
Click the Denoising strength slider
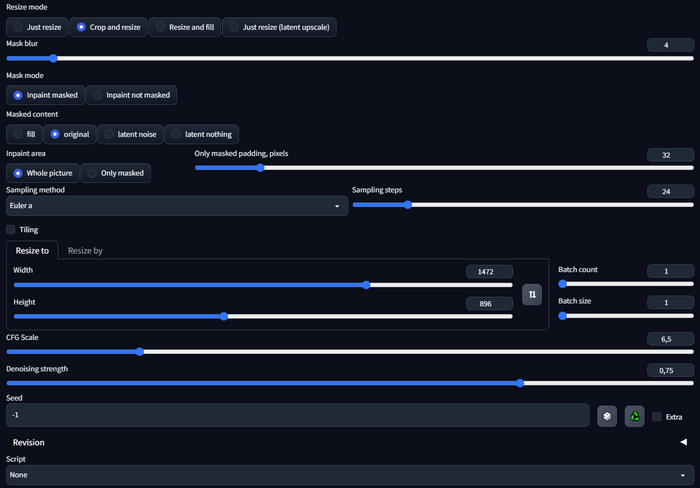[350, 383]
